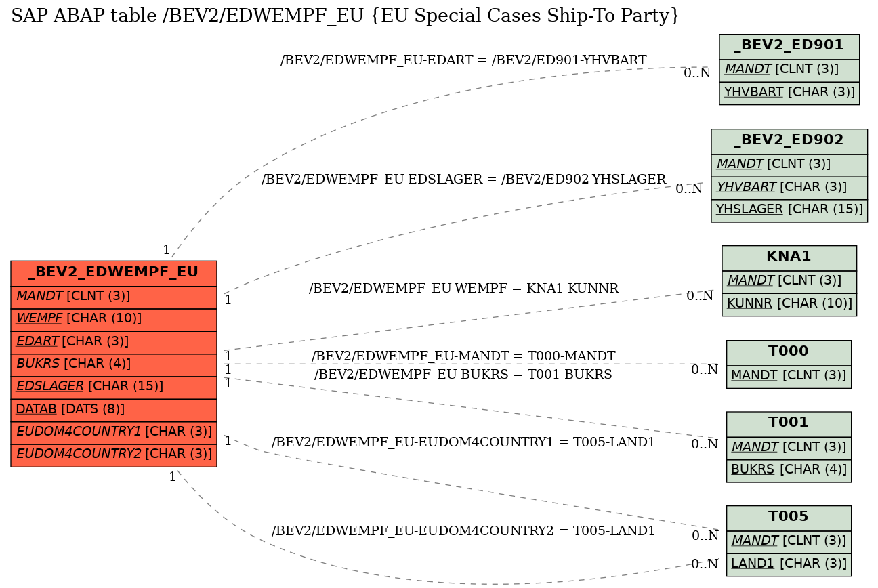The height and width of the screenshot is (588, 878).
Task: Select MANDT [CLNT (3)] in T001 table
Action: [789, 447]
